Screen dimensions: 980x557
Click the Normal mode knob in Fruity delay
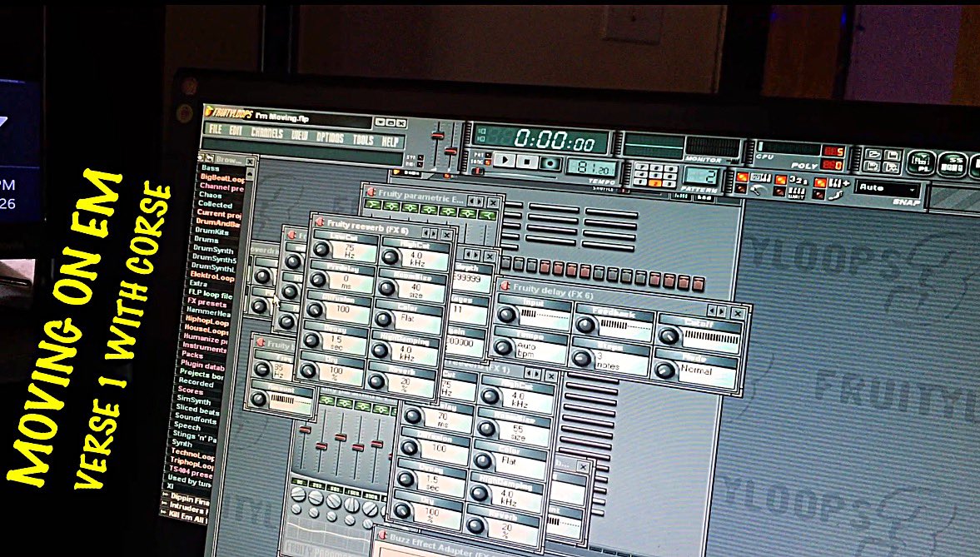(x=665, y=370)
